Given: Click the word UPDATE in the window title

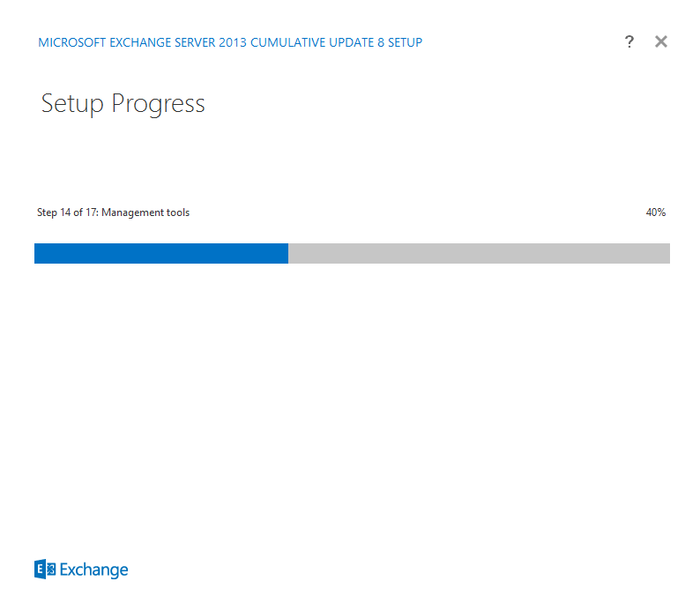Looking at the screenshot, I should click(x=352, y=42).
